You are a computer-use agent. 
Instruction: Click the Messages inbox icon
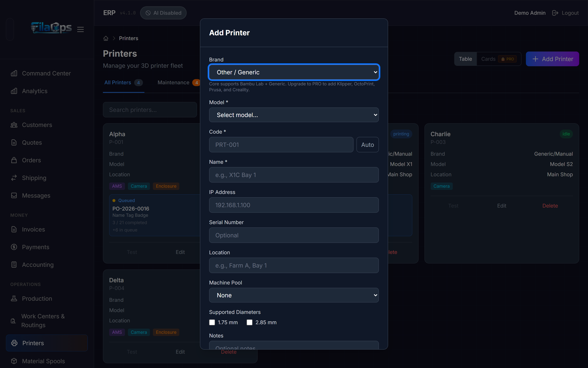point(14,195)
